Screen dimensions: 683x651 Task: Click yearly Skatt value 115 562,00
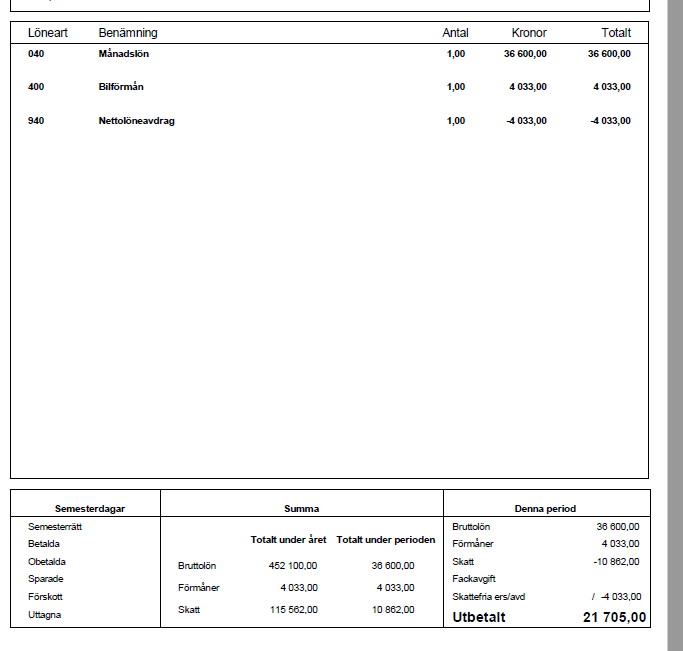[294, 610]
